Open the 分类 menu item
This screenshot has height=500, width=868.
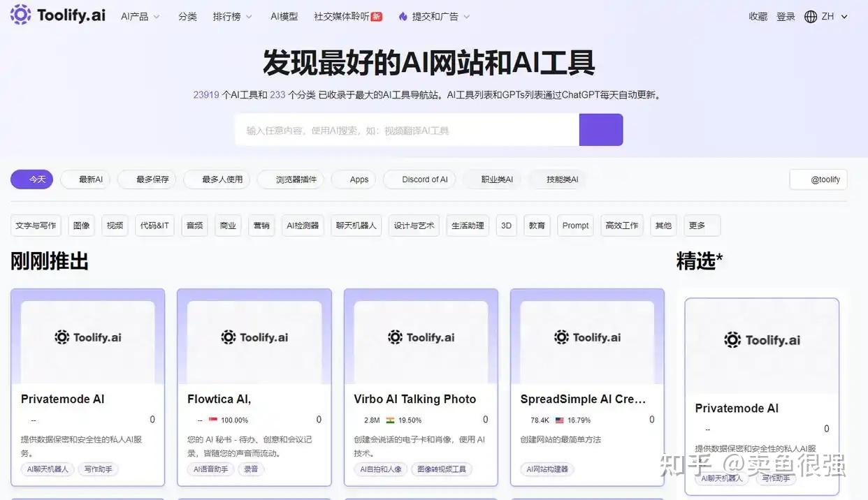(x=187, y=17)
